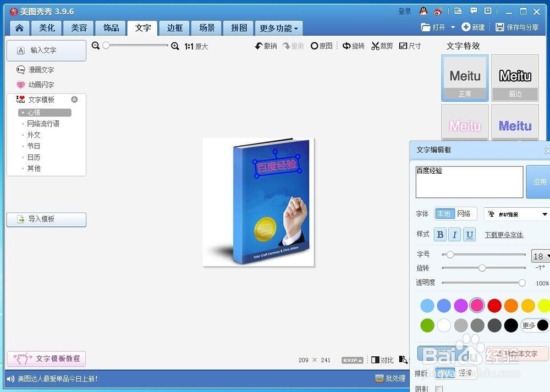
Task: Expand the 更多功能 dropdown menu
Action: coord(279,28)
